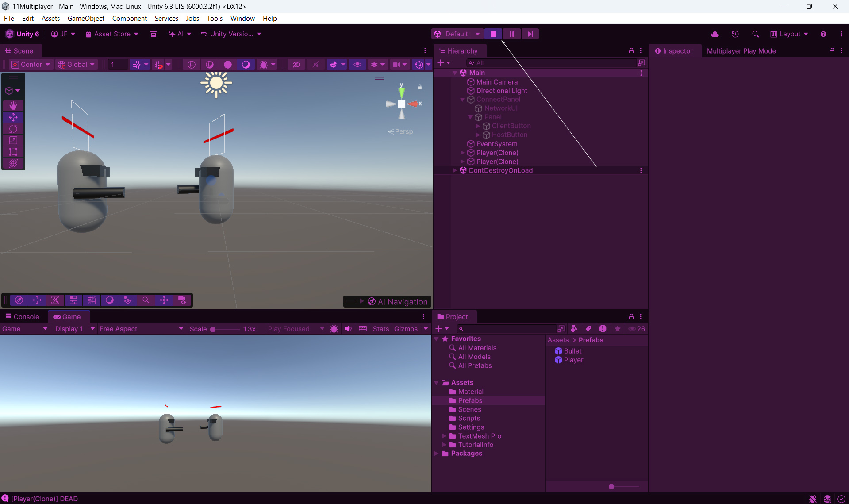Viewport: 849px width, 504px height.
Task: Pause the running game
Action: (x=511, y=34)
